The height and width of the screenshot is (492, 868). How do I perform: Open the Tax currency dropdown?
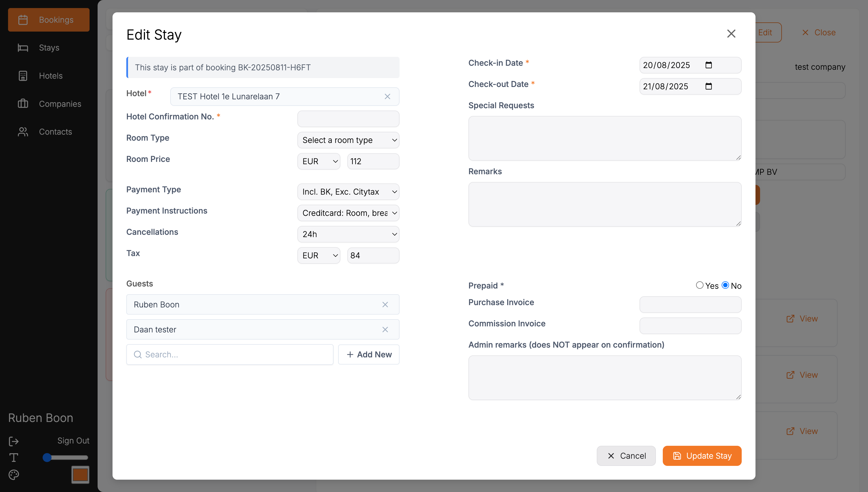pyautogui.click(x=319, y=256)
